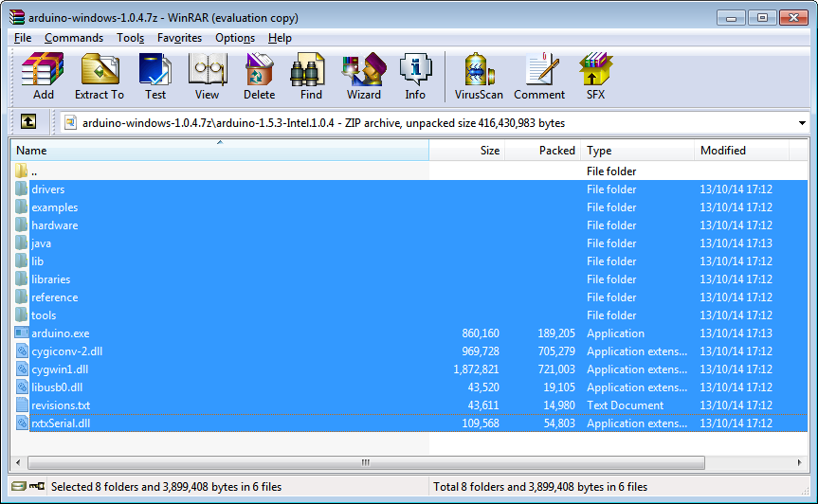
Task: Sort by the Type column header
Action: pyautogui.click(x=637, y=150)
